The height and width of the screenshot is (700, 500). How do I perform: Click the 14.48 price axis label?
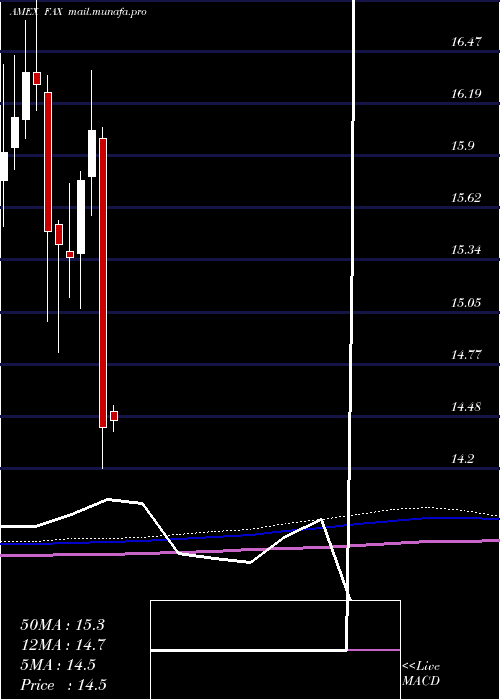(466, 407)
